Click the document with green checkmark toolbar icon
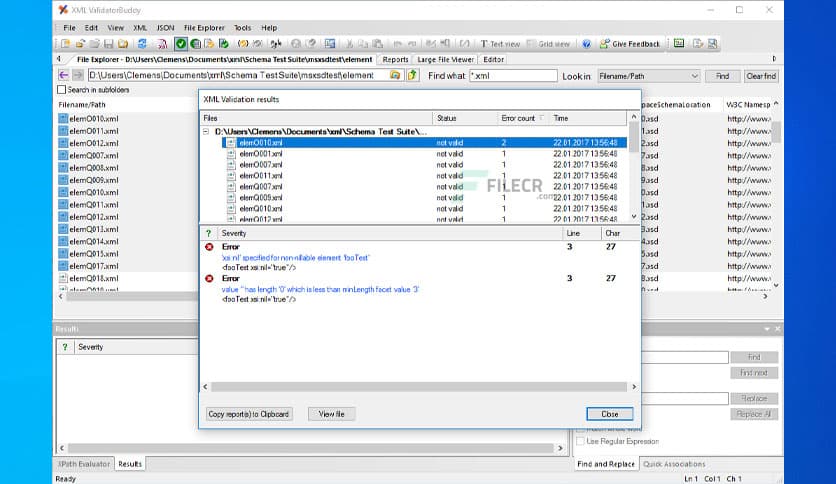The height and width of the screenshot is (484, 836). tap(224, 44)
